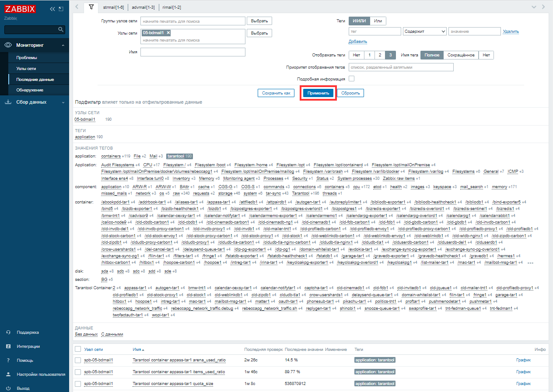Switch to the advmail[1-3] filter tab
Screen dimensions: 553x392
(143, 7)
